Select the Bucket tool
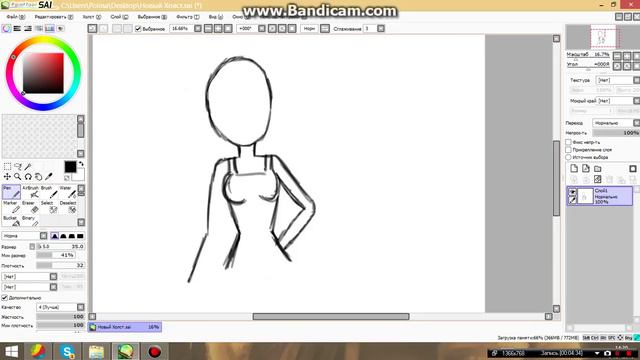Screen dimensions: 640x360 coord(11,221)
